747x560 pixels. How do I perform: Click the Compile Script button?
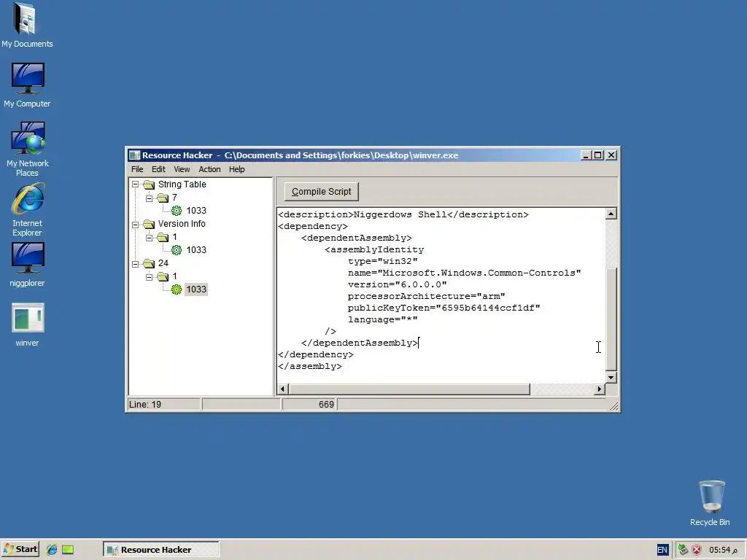click(x=322, y=192)
